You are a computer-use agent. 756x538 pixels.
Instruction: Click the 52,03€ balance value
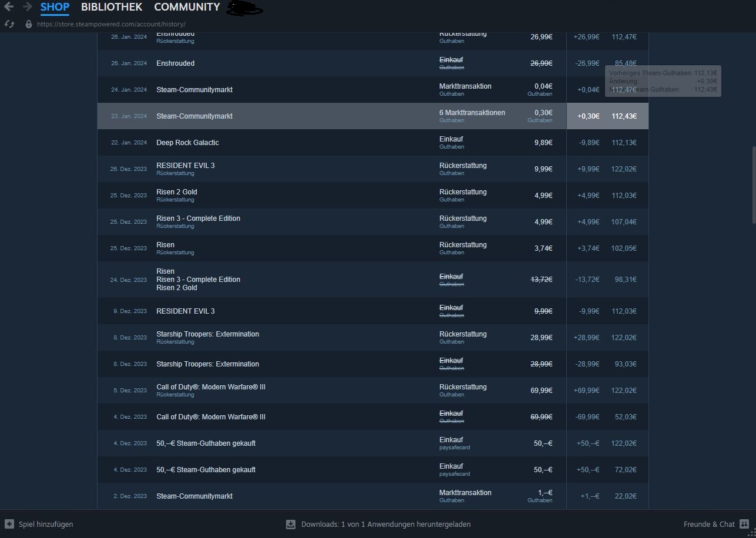[626, 417]
